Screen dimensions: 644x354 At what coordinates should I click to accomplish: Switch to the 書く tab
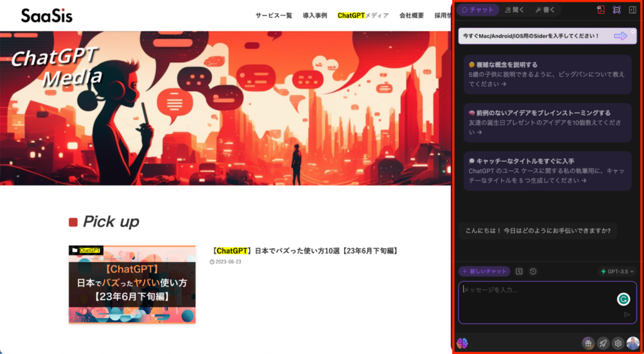[x=545, y=10]
